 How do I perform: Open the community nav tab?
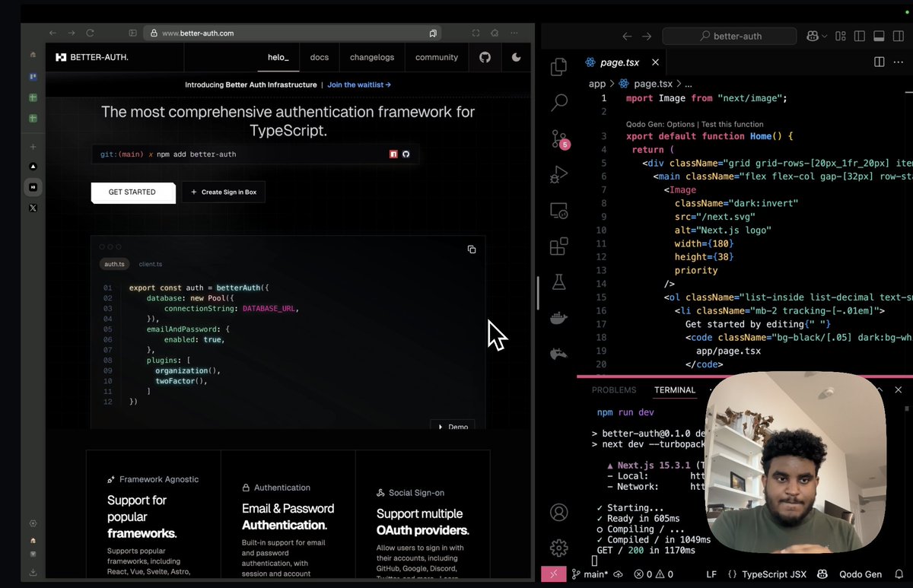(x=437, y=57)
